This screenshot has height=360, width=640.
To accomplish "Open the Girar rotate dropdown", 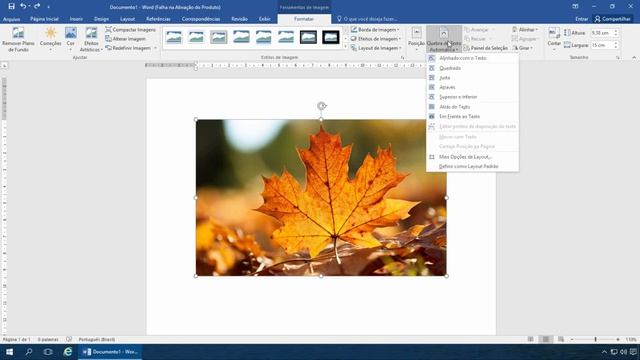I will coord(522,48).
